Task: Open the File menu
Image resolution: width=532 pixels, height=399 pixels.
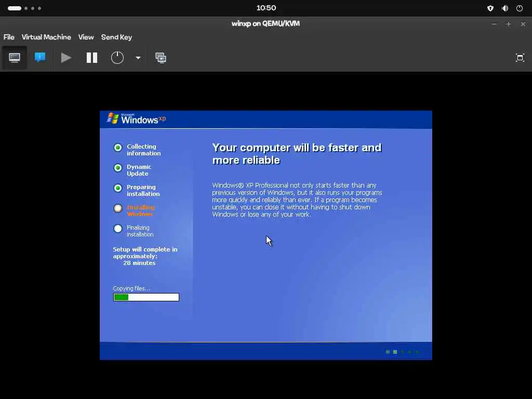Action: [x=9, y=37]
